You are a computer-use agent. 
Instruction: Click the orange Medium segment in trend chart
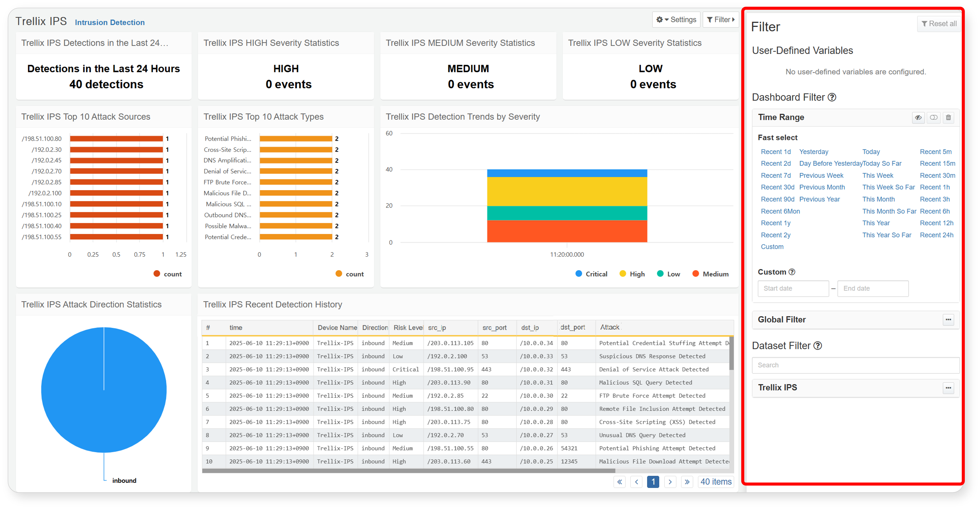(567, 231)
